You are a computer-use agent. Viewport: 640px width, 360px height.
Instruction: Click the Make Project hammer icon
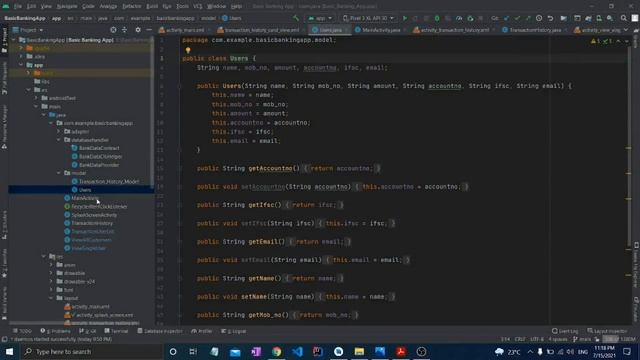coord(296,18)
